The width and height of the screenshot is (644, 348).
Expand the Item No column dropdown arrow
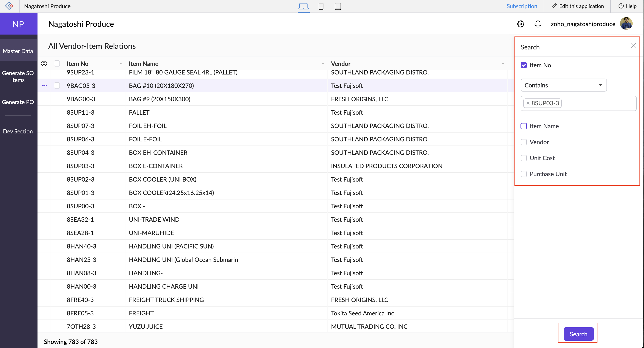click(121, 64)
